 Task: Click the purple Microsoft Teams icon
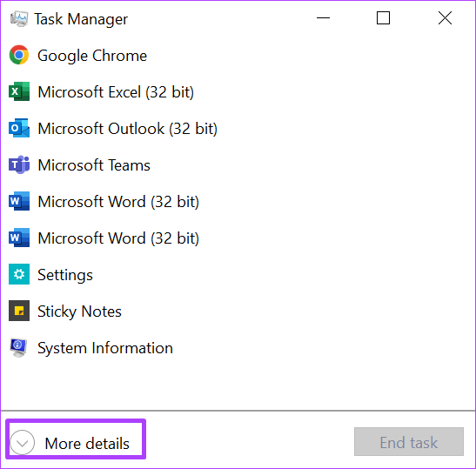(19, 164)
